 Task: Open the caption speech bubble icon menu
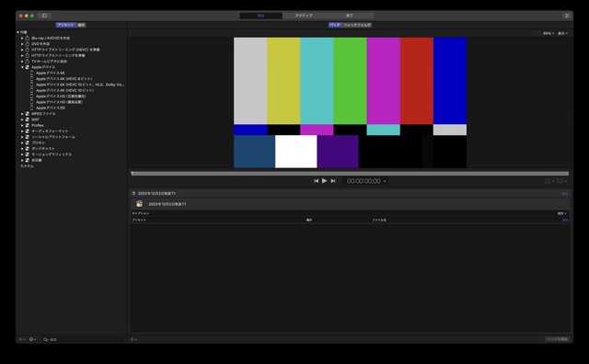561,181
